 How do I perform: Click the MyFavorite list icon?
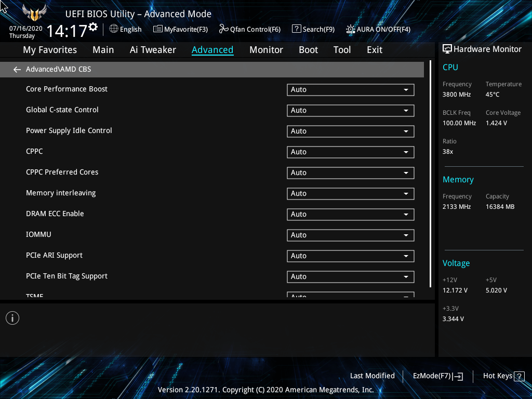tap(158, 29)
